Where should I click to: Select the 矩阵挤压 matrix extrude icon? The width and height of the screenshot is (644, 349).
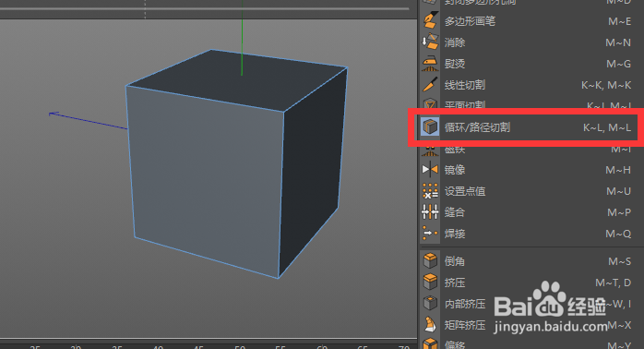point(430,325)
